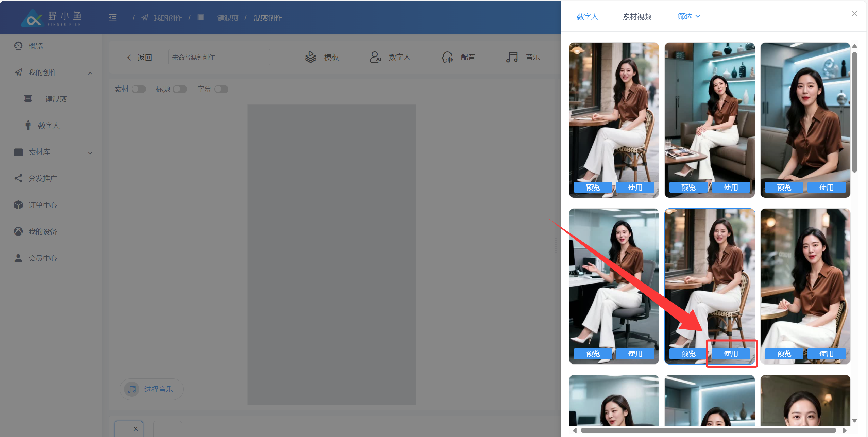Click the 配音 voiceover icon
This screenshot has height=437, width=868.
(x=447, y=57)
